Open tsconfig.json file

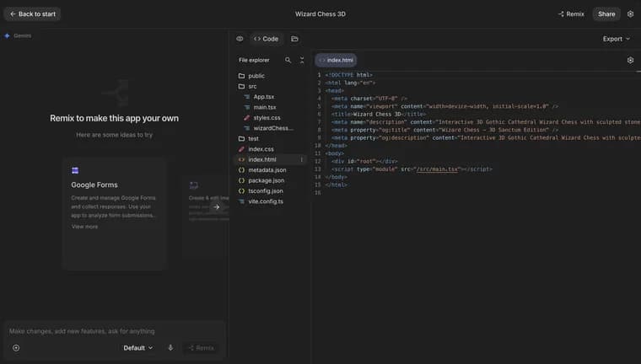[270, 191]
